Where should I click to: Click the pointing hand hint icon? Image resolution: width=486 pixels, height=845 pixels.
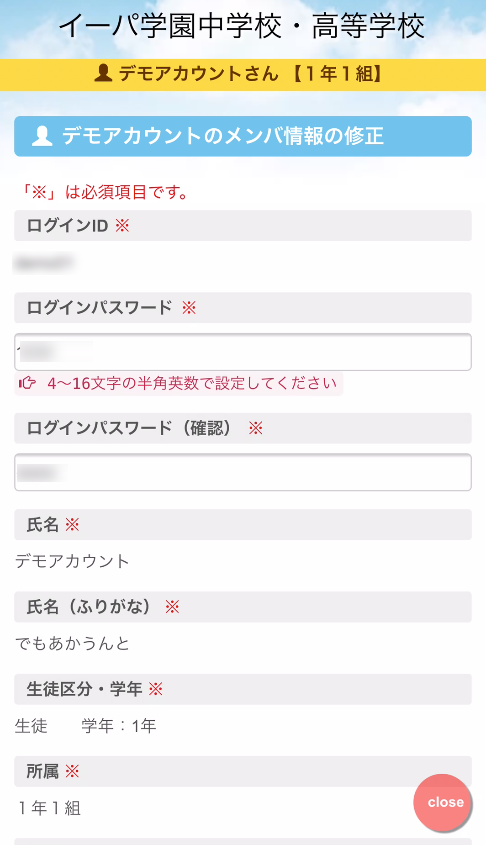[27, 383]
